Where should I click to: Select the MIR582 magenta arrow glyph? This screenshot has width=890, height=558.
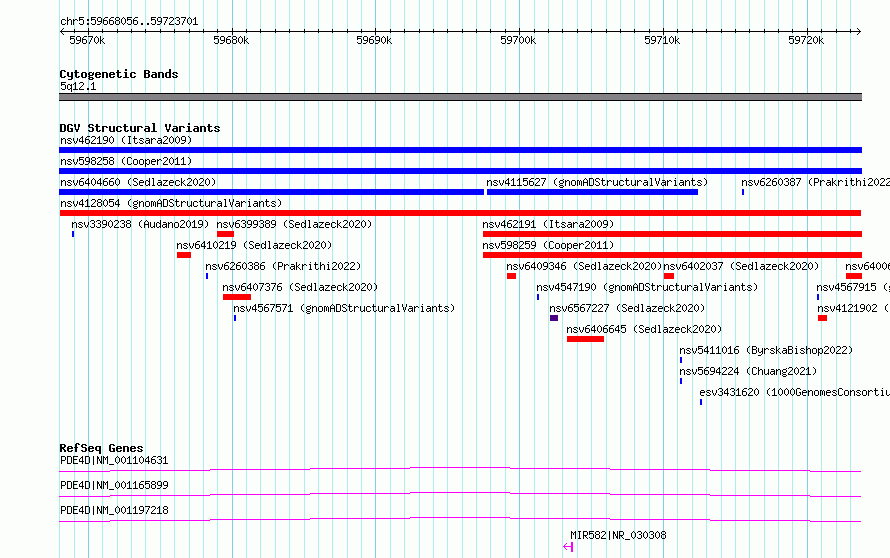pyautogui.click(x=568, y=547)
